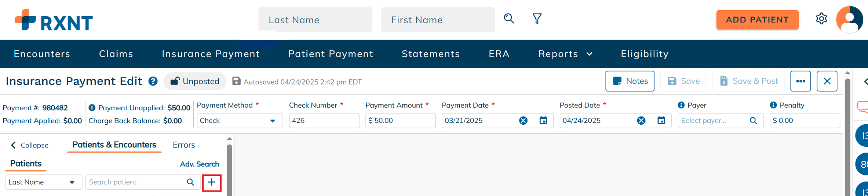Collapse the Patients & Encounters panel

coord(29,145)
